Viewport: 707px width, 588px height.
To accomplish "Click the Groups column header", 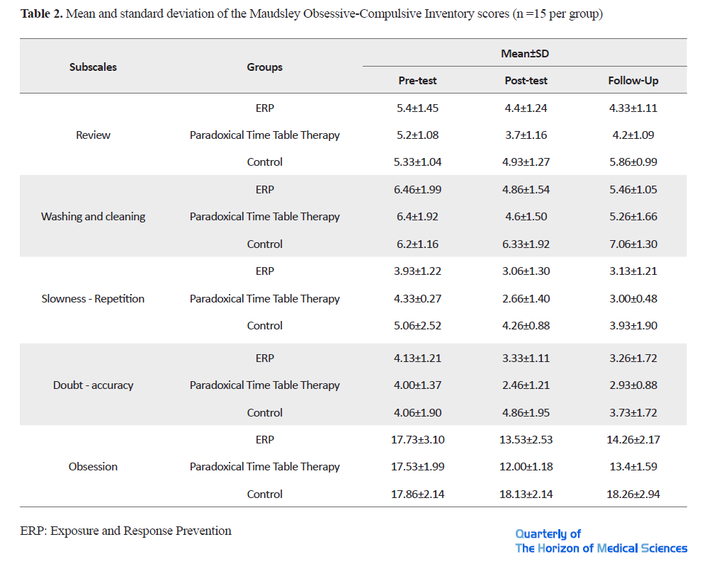I will (x=265, y=67).
